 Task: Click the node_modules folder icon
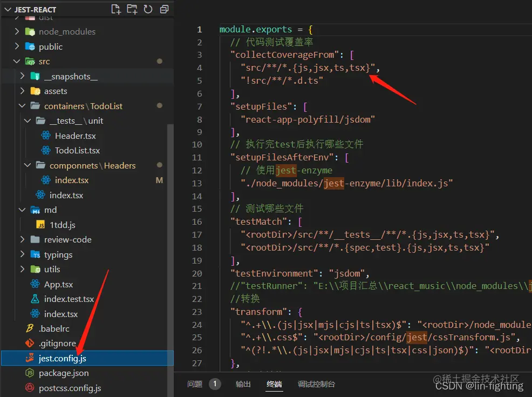coord(30,31)
